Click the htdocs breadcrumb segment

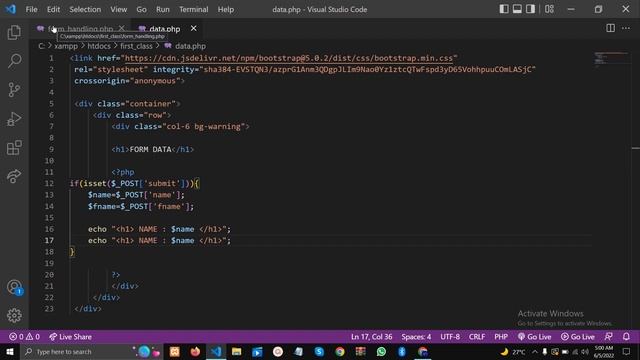(x=99, y=46)
